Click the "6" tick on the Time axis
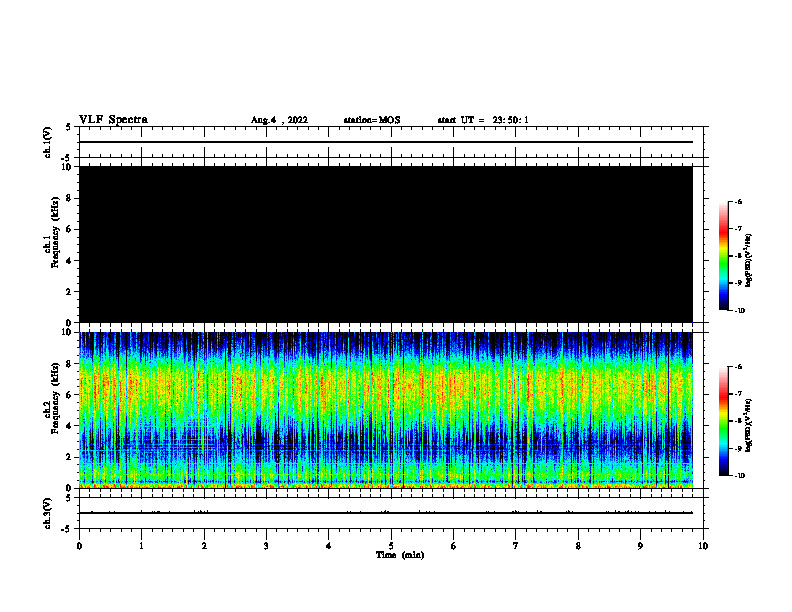This screenshot has width=792, height=612. 454,546
